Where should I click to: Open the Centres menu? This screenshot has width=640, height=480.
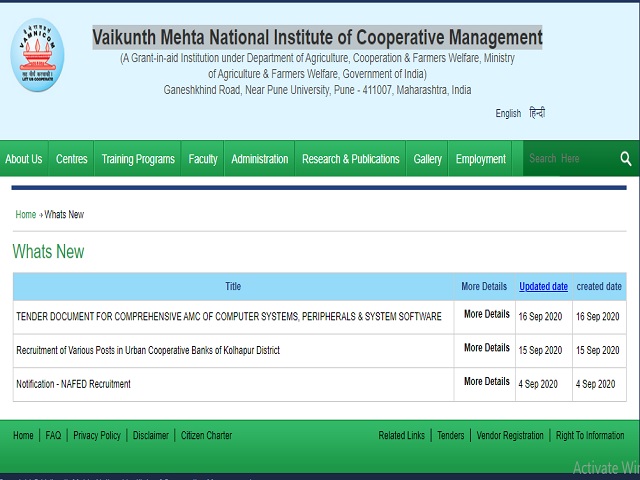tap(71, 159)
